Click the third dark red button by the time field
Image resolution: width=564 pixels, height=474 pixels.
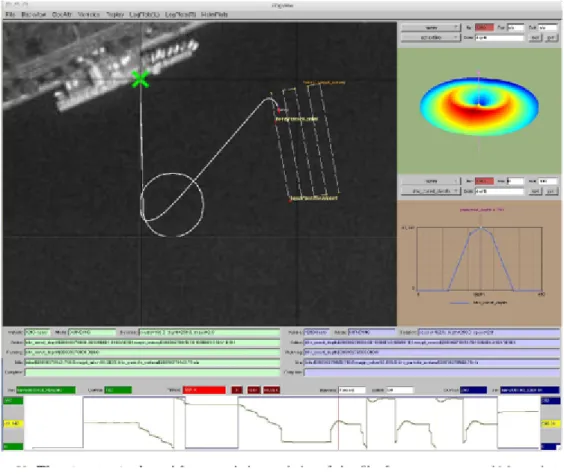tap(271, 390)
